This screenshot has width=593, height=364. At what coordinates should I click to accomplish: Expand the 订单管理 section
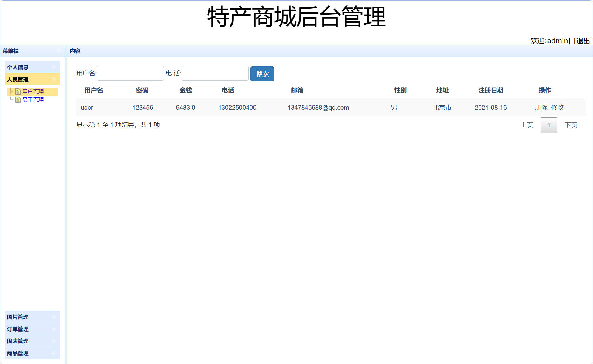click(x=54, y=329)
